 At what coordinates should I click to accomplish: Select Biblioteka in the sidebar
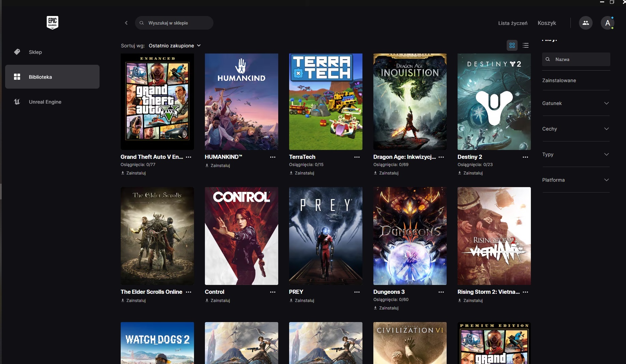[52, 77]
